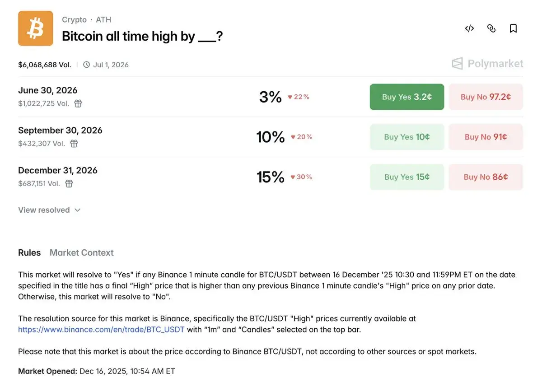Select the Rules tab
The image size is (542, 392).
(x=29, y=252)
